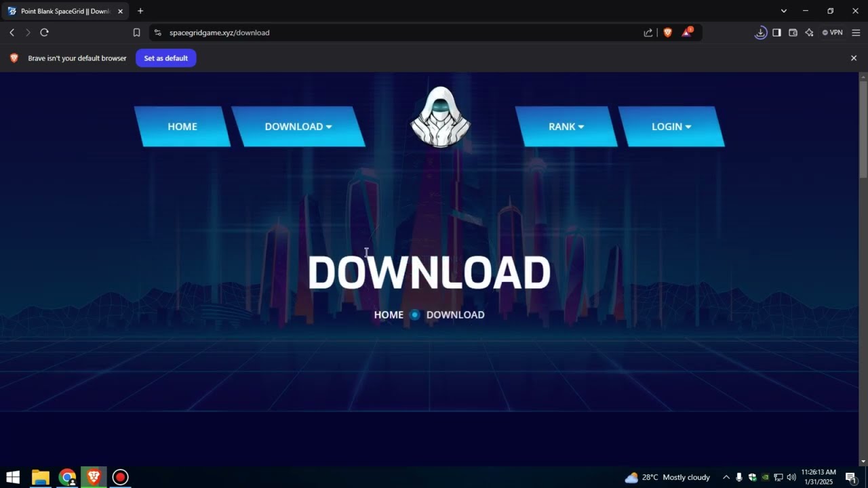This screenshot has width=868, height=488.
Task: Open the HOME navigation item
Action: pyautogui.click(x=182, y=127)
